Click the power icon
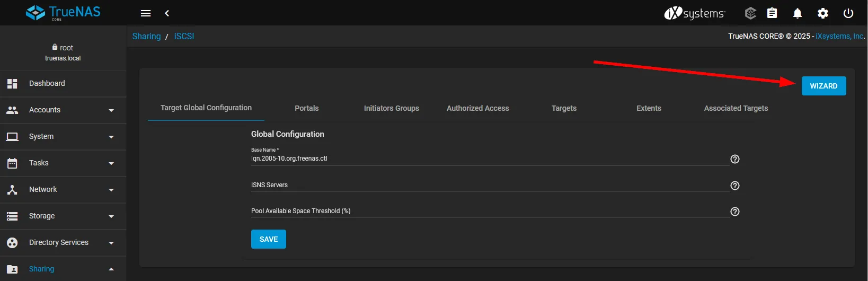 (848, 13)
